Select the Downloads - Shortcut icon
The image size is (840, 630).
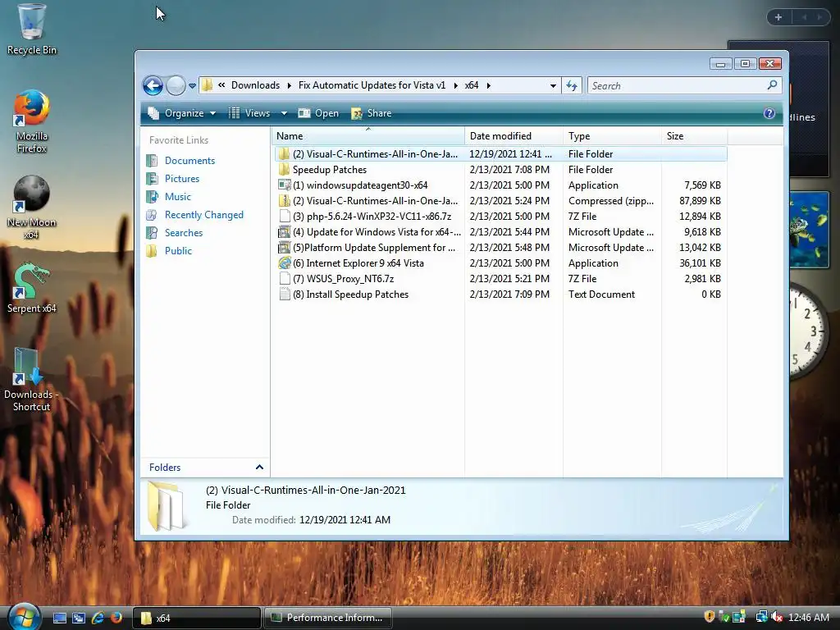tap(31, 380)
